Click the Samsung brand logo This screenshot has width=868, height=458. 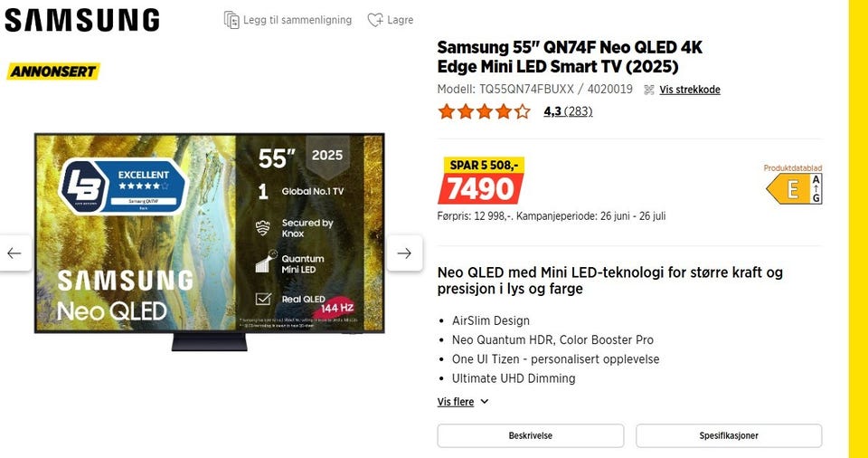[82, 21]
